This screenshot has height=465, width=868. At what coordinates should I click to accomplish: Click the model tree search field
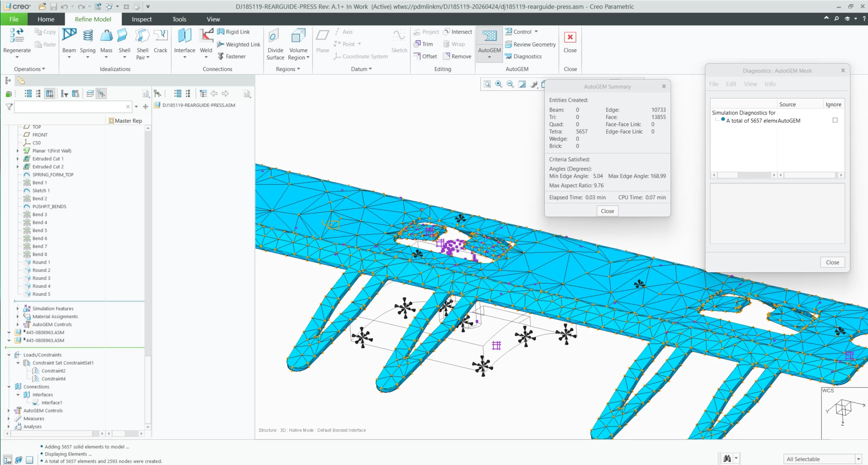pyautogui.click(x=73, y=107)
